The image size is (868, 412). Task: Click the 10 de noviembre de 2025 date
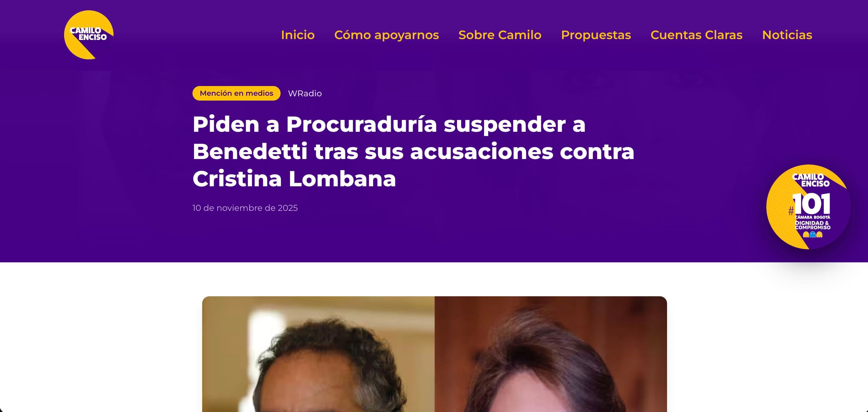[245, 208]
